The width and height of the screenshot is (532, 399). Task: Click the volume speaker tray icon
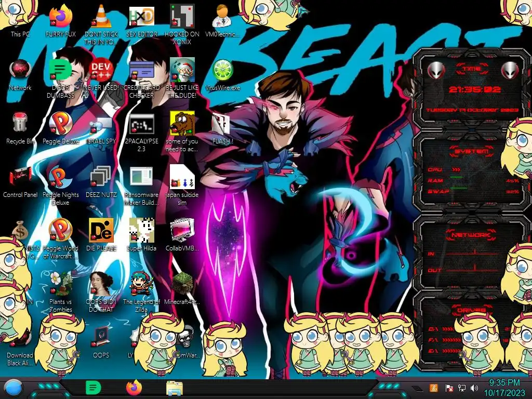474,388
